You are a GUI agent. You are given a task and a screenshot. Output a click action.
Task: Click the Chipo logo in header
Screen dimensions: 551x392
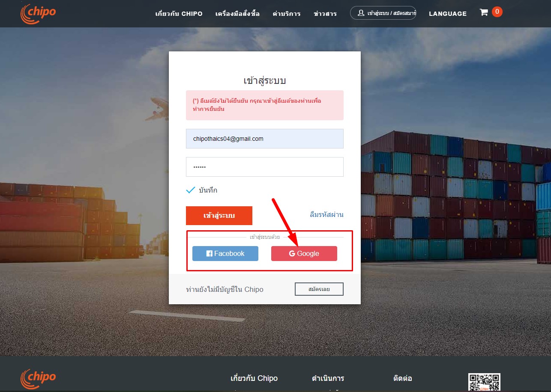click(x=38, y=13)
